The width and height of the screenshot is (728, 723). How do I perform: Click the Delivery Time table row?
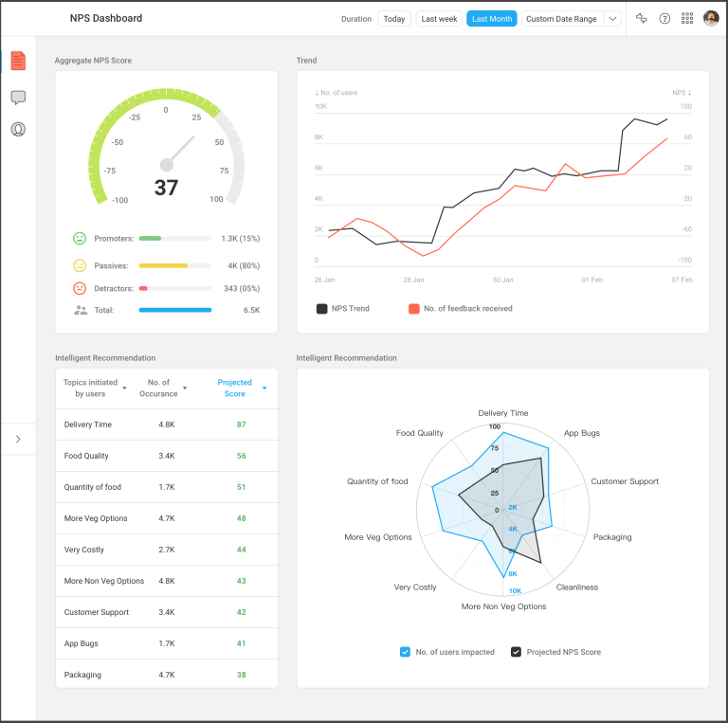point(166,425)
